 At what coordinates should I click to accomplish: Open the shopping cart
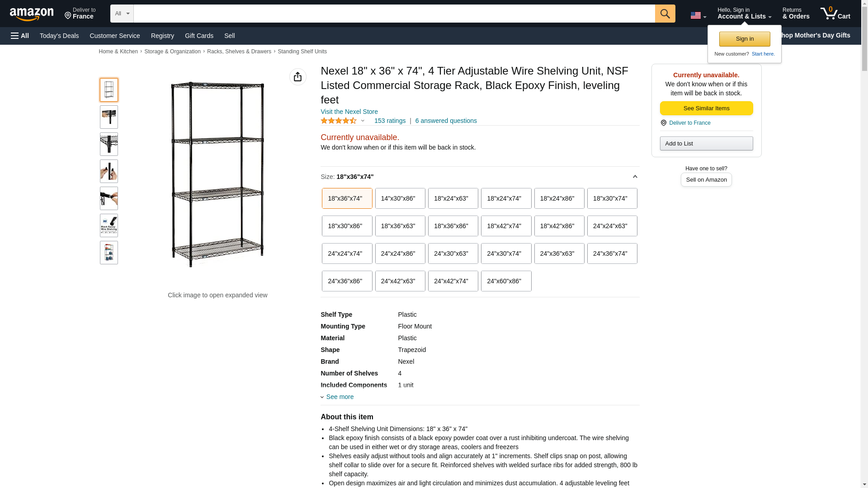tap(835, 14)
